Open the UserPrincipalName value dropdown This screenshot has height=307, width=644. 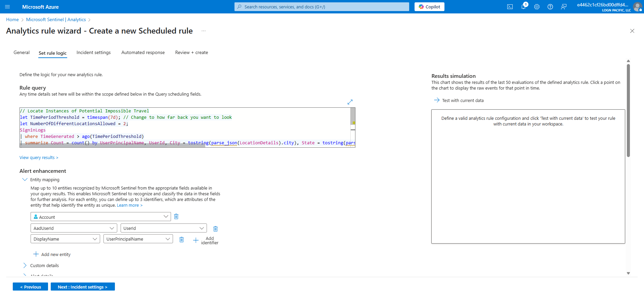138,239
